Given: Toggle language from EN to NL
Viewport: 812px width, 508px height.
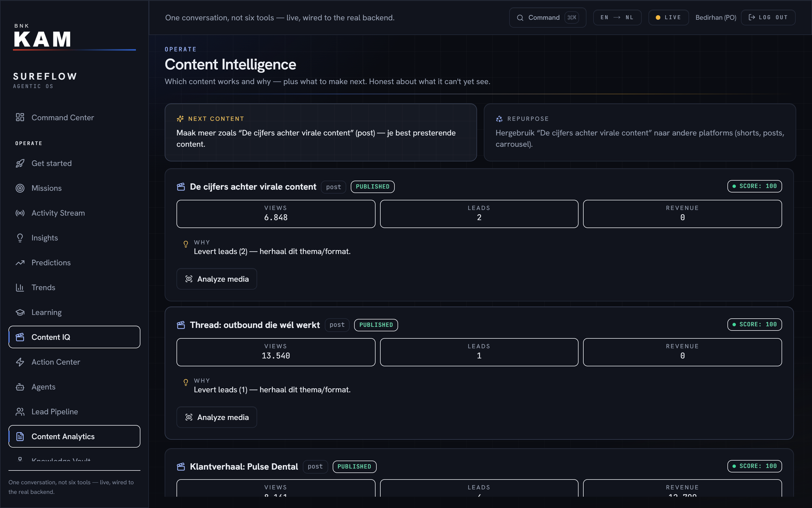Looking at the screenshot, I should (x=617, y=17).
